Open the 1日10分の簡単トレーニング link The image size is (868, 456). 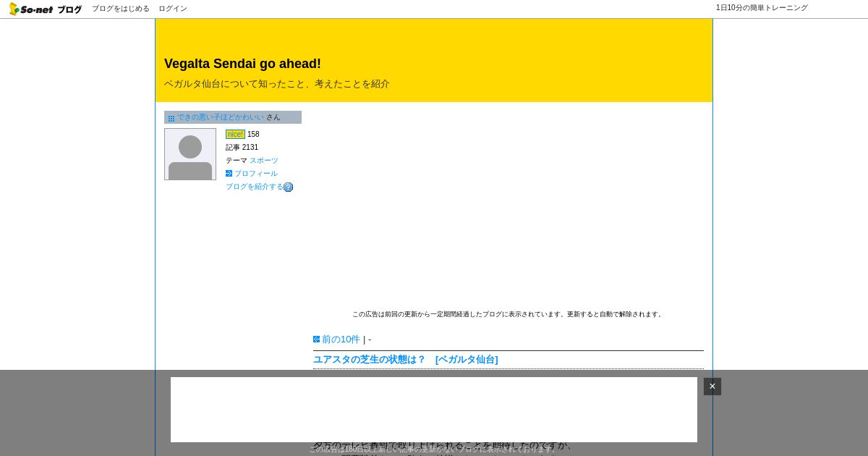pos(762,8)
